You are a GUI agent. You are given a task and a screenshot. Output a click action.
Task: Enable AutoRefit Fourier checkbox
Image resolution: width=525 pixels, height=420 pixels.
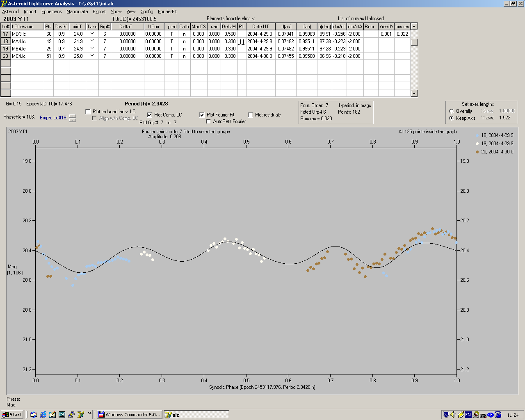(208, 121)
